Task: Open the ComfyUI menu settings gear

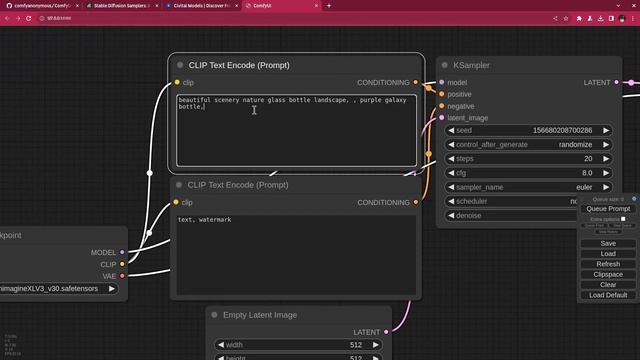Action: click(x=634, y=199)
